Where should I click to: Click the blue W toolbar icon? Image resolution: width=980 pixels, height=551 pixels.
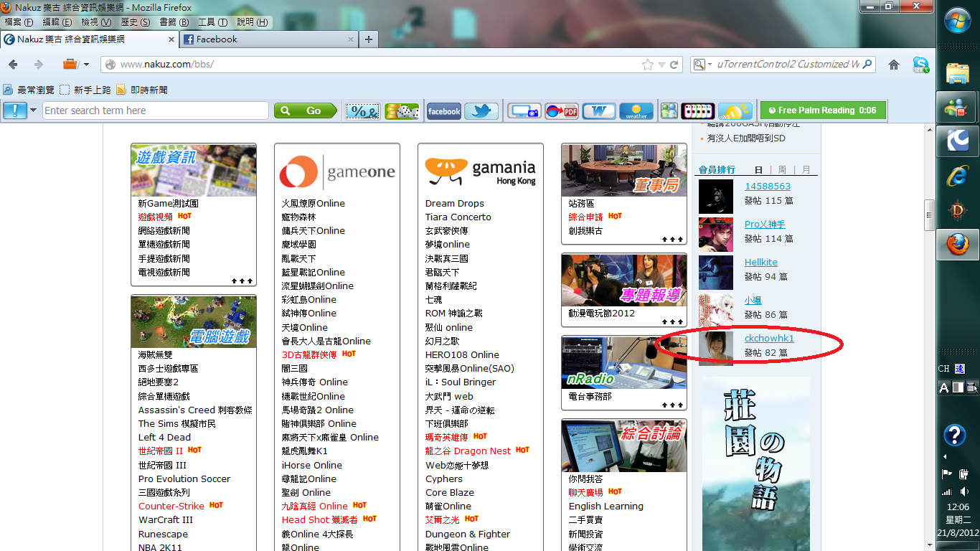coord(599,111)
